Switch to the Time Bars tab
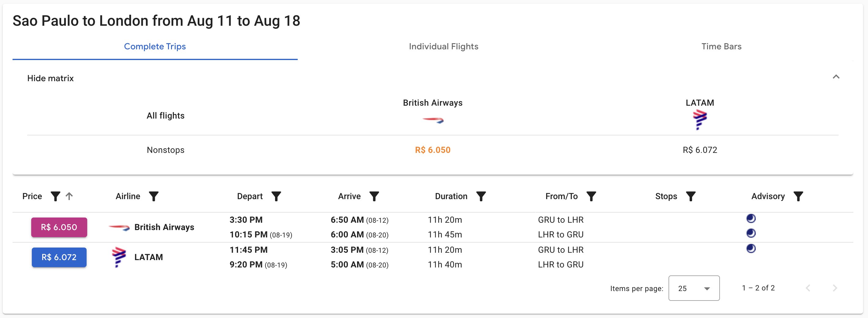This screenshot has width=868, height=318. (721, 47)
